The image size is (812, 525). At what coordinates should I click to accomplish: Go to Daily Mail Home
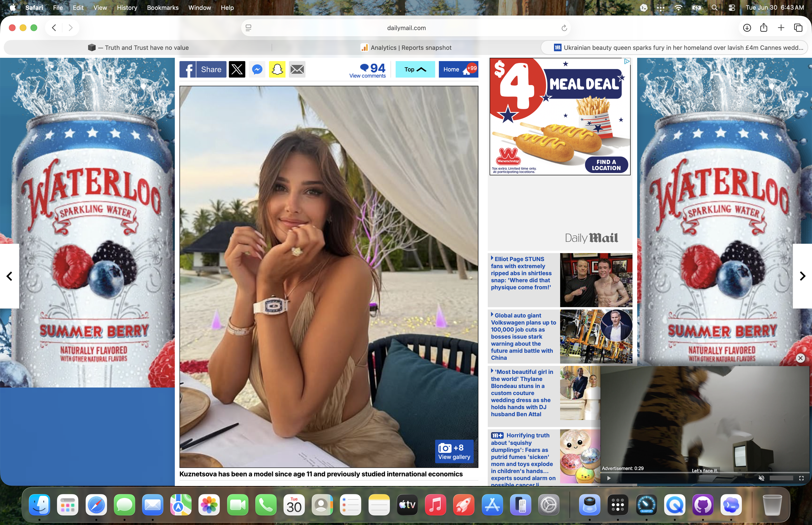(458, 69)
